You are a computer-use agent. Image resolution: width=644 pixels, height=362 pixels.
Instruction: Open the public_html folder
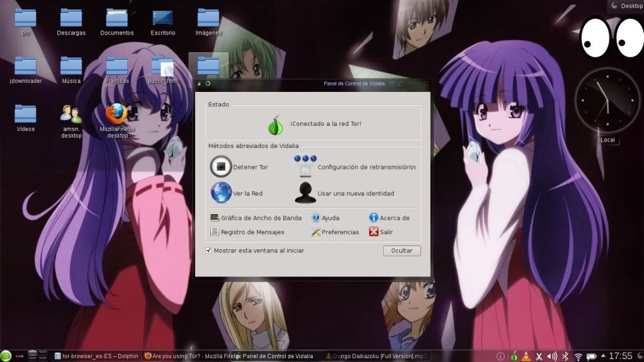click(x=162, y=71)
